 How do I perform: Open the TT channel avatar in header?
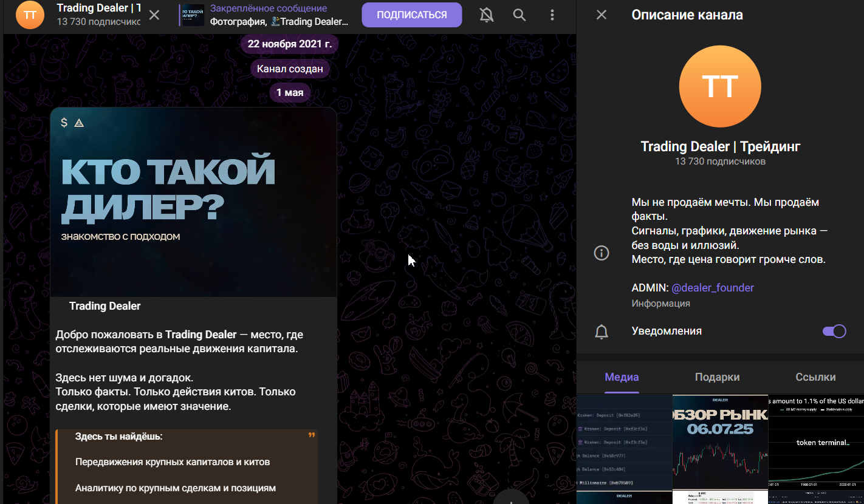[x=30, y=15]
